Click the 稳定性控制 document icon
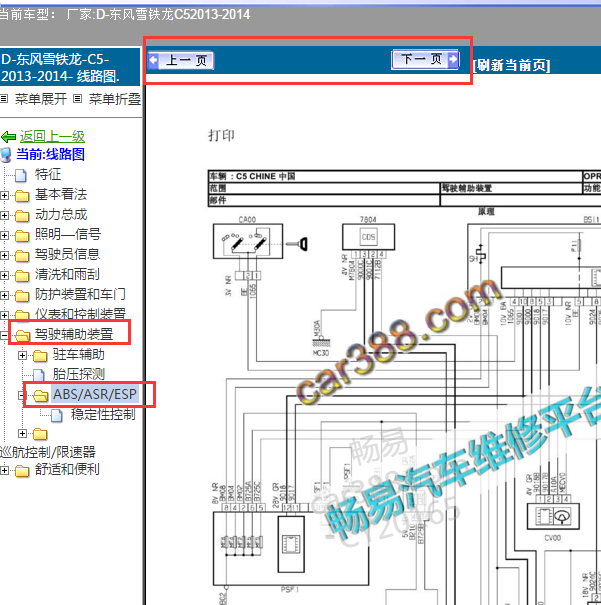Screen dimensions: 601x605 pos(57,415)
